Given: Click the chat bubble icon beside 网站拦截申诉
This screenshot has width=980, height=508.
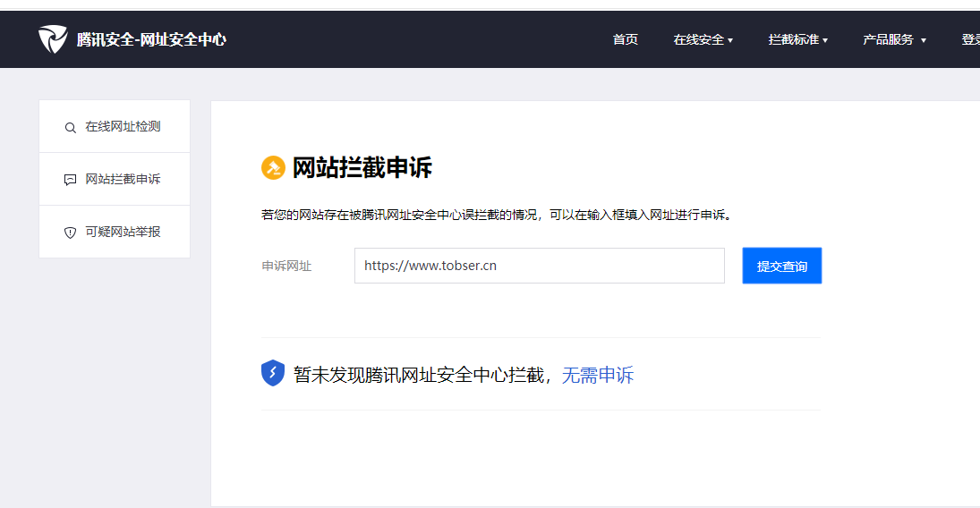Looking at the screenshot, I should coord(70,180).
